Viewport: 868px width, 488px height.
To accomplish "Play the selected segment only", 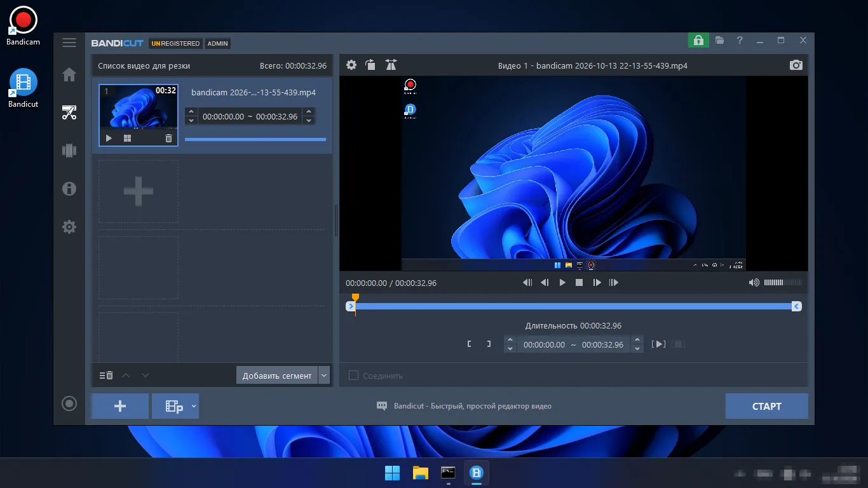I will point(659,344).
